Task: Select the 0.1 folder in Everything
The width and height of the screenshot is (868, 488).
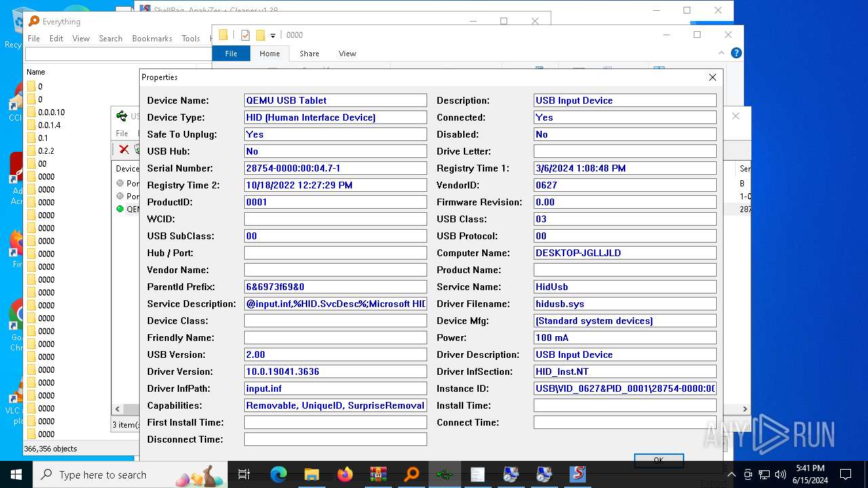Action: [x=43, y=138]
